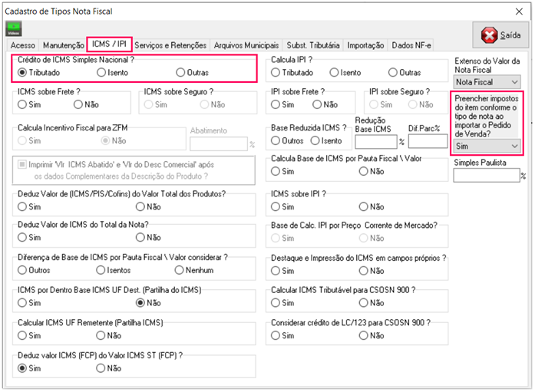Focus the Dif.Parc% input field
The image size is (535, 392).
[x=427, y=141]
